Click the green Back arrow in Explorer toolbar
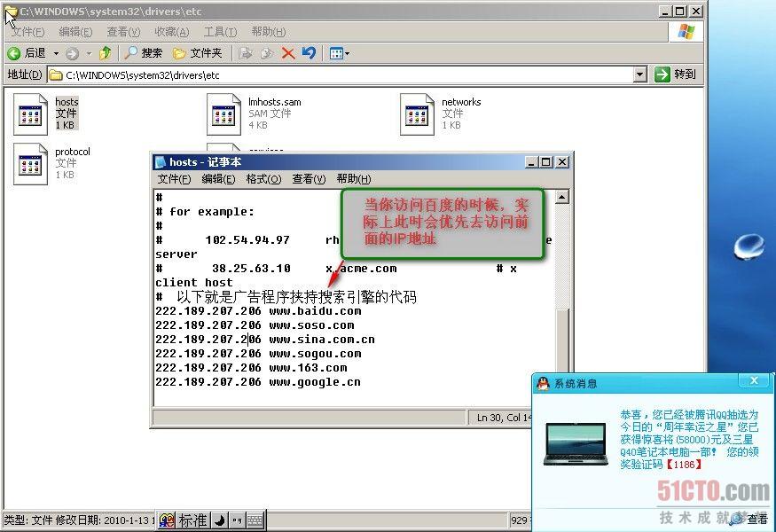Viewport: 776px width, 532px height. click(14, 53)
